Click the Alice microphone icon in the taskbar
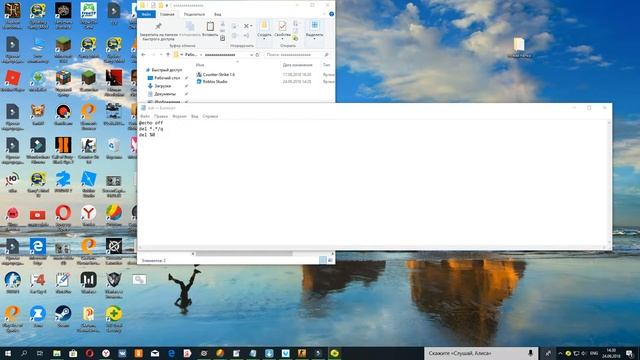The width and height of the screenshot is (640, 360). 530,353
